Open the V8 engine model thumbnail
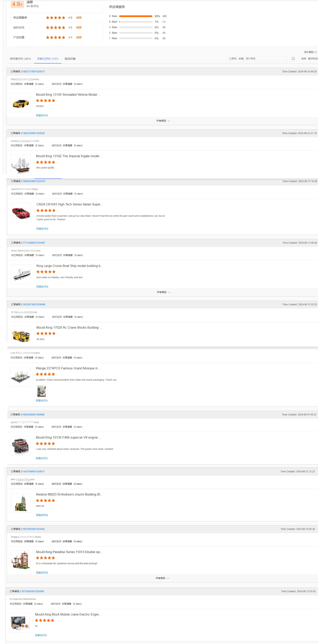 click(x=21, y=445)
